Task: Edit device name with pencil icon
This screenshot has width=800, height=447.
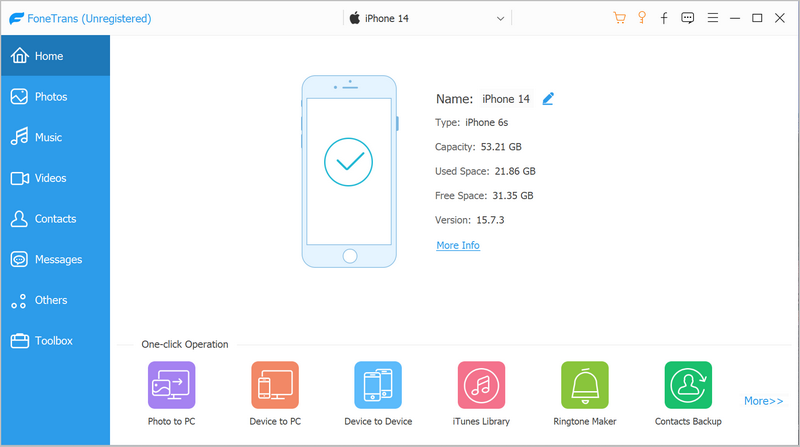Action: coord(548,98)
